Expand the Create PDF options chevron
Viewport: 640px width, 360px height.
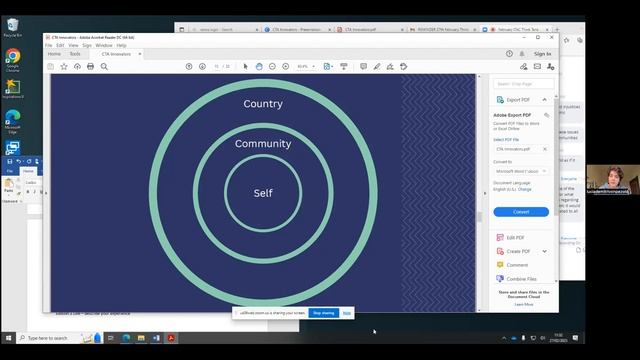(x=544, y=251)
